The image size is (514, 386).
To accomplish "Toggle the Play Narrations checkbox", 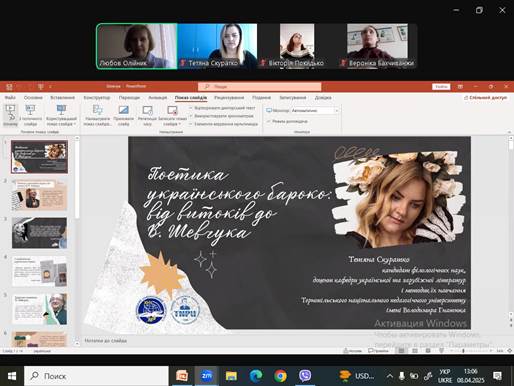I will coord(191,108).
